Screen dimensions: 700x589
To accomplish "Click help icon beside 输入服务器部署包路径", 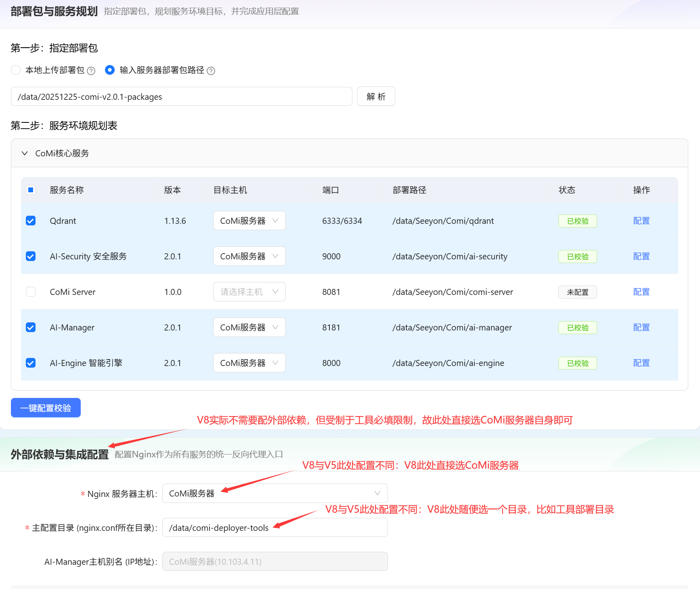I will pos(211,71).
